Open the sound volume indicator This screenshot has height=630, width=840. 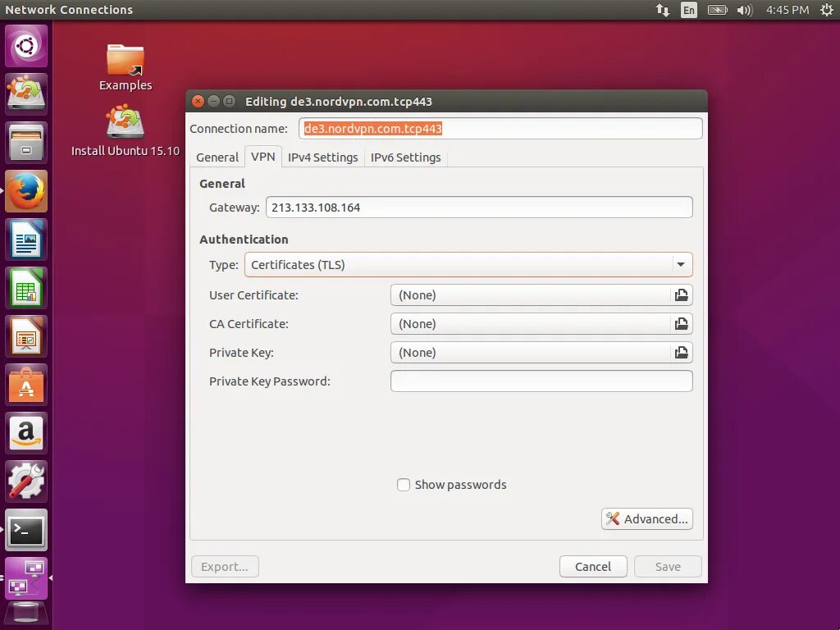coord(745,10)
